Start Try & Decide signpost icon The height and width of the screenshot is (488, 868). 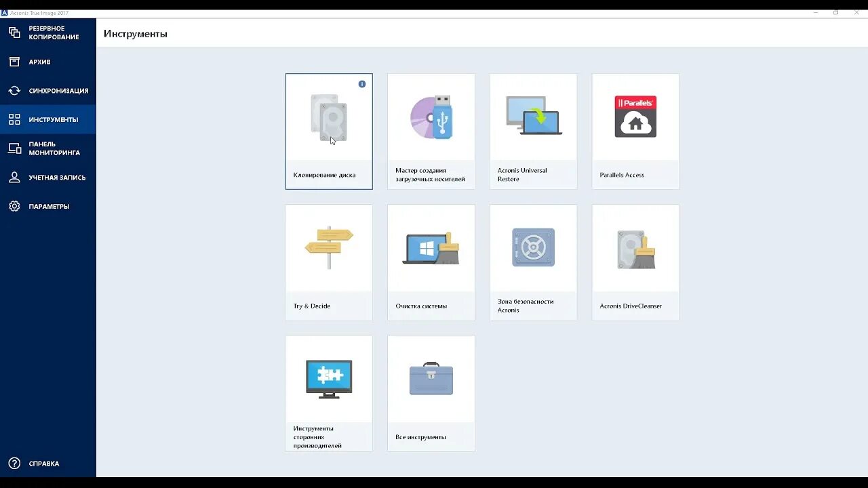pos(329,247)
